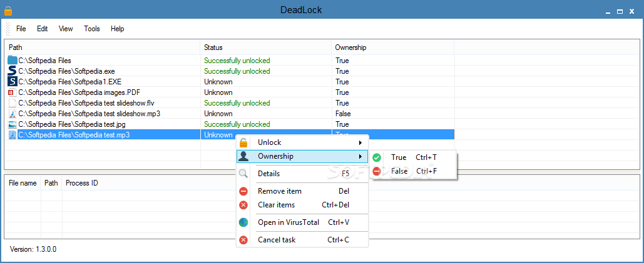Click Successfully unlocked status of Softpedia.exe

(237, 71)
